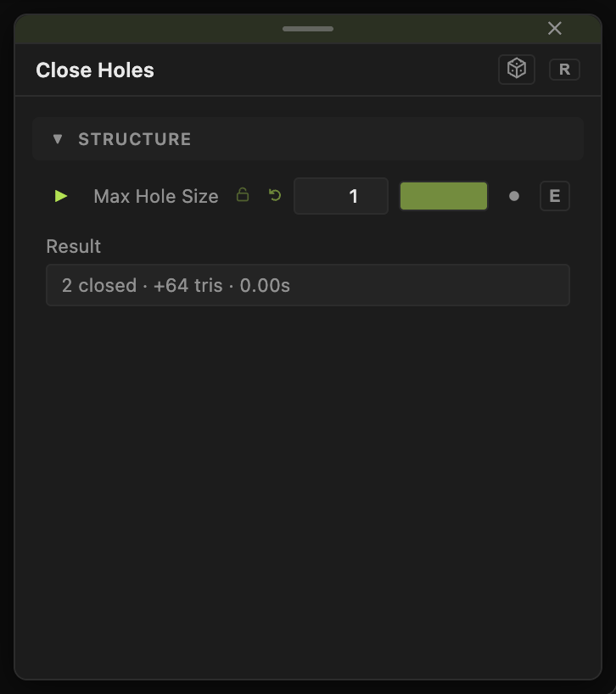The width and height of the screenshot is (616, 694).
Task: Click the dice randomize icon
Action: pyautogui.click(x=517, y=70)
